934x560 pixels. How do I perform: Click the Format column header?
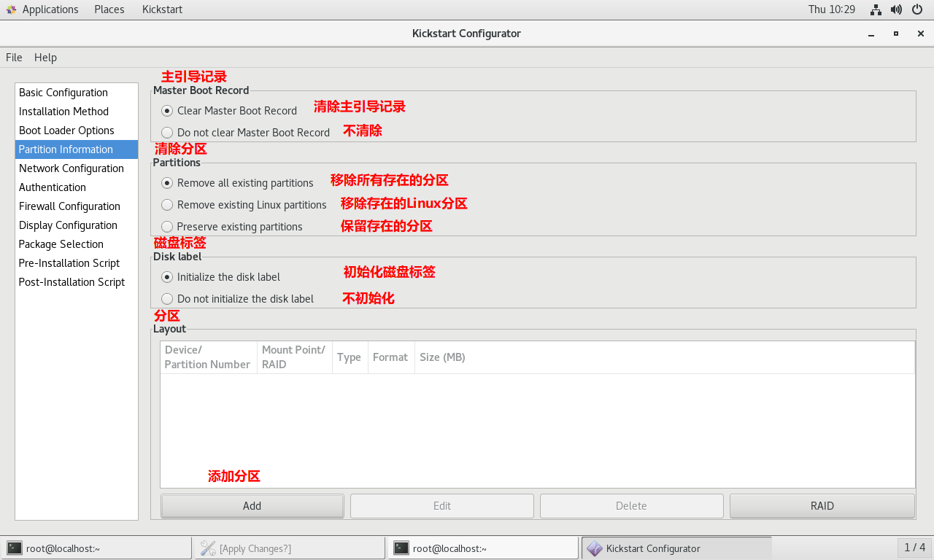pos(390,357)
